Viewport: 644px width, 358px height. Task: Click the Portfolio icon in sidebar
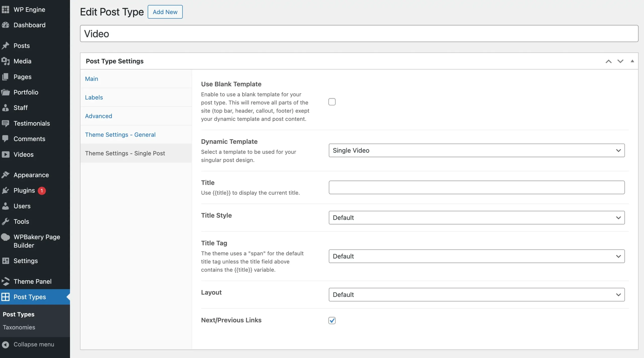pyautogui.click(x=6, y=92)
